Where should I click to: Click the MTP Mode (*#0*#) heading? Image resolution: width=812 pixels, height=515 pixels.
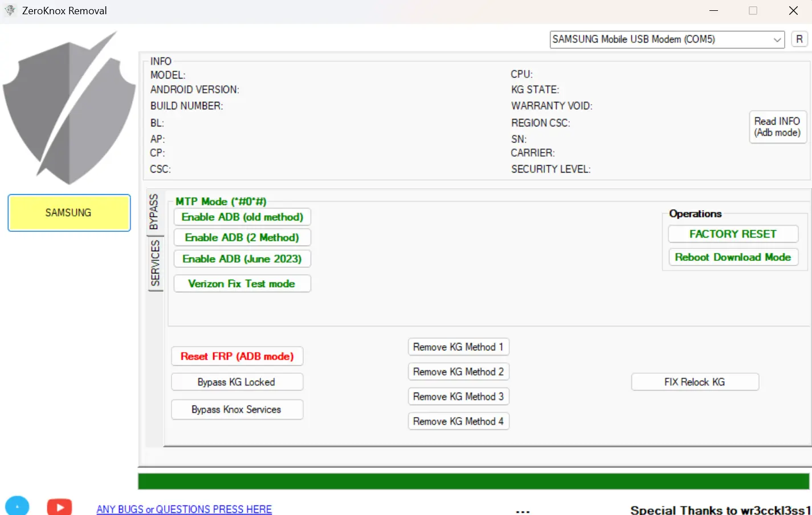click(x=221, y=202)
